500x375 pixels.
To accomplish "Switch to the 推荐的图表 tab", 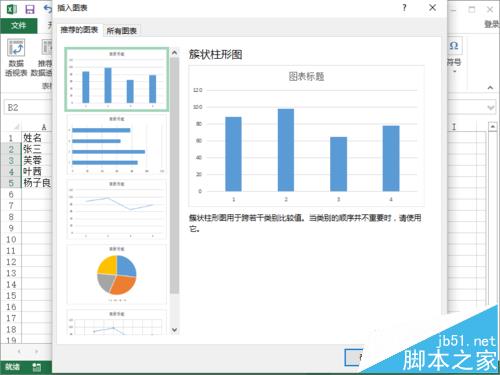I will point(79,30).
